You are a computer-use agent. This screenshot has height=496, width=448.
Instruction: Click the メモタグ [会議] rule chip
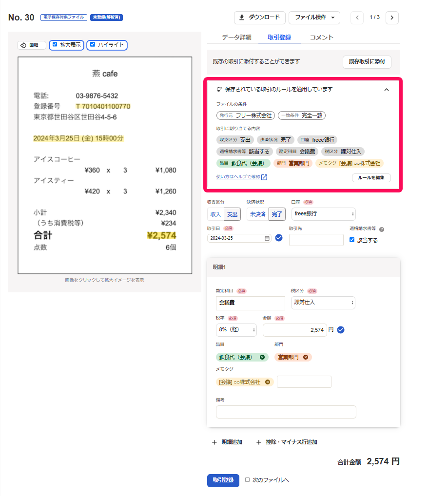click(x=350, y=163)
